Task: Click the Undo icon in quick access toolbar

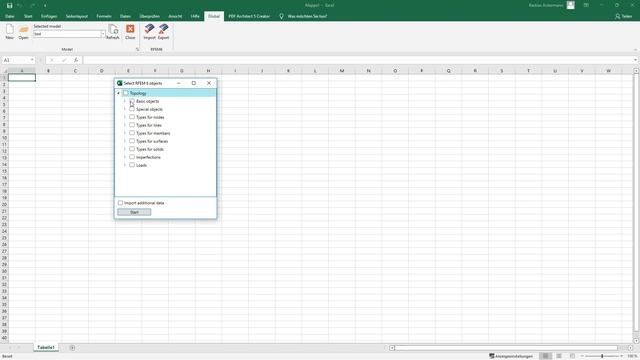Action: (20, 5)
